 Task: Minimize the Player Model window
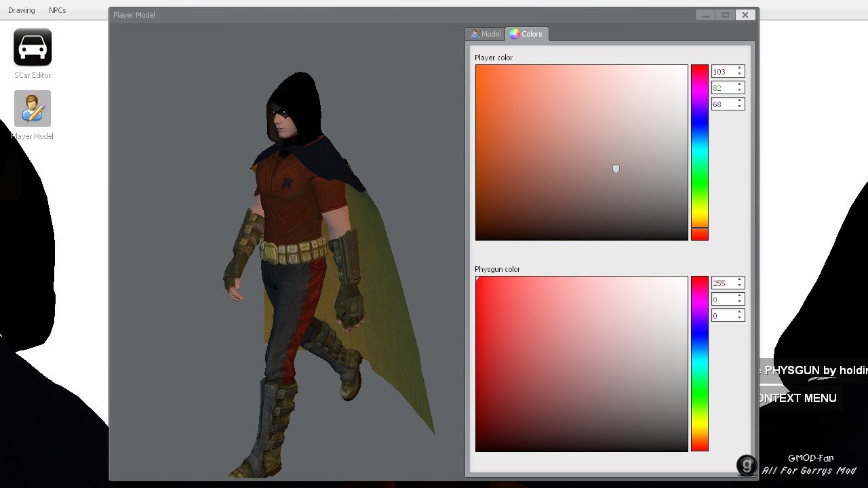point(706,15)
